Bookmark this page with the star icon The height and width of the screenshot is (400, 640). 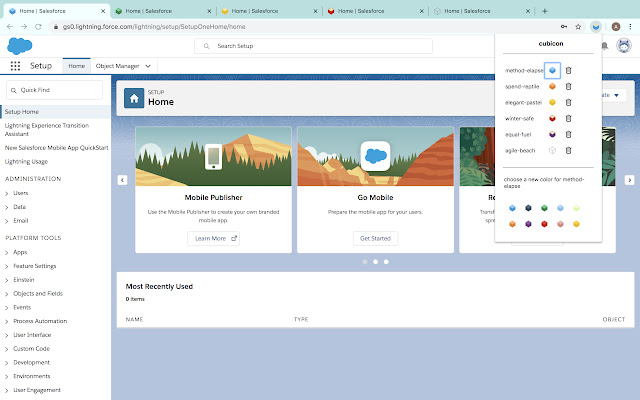578,27
